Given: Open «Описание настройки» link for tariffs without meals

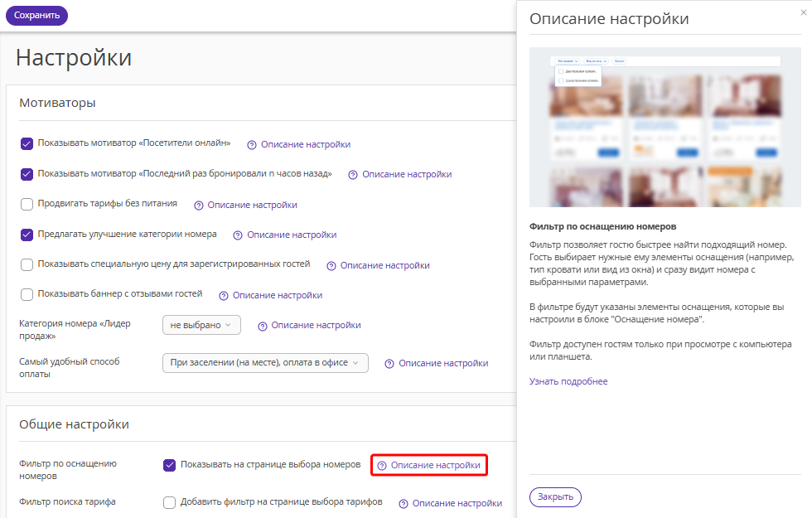Looking at the screenshot, I should click(x=252, y=206).
